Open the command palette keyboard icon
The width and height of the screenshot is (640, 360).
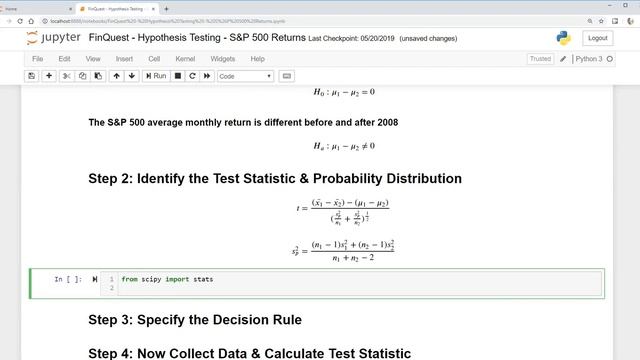287,76
